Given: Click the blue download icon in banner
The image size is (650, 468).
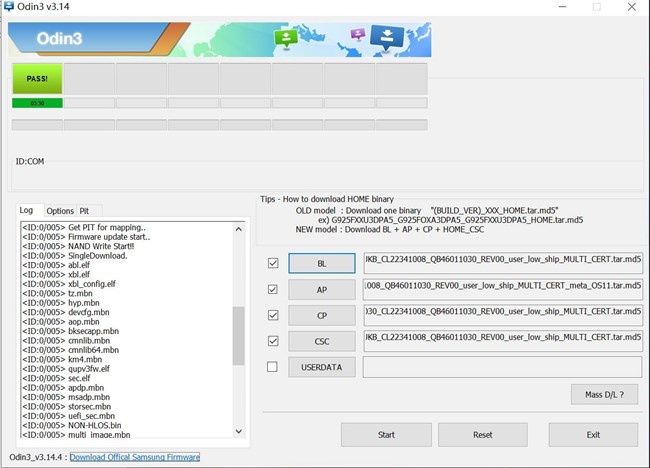Looking at the screenshot, I should pos(387,36).
